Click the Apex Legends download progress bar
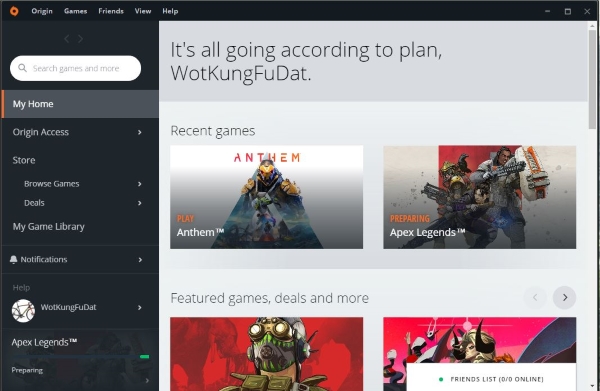 click(80, 357)
